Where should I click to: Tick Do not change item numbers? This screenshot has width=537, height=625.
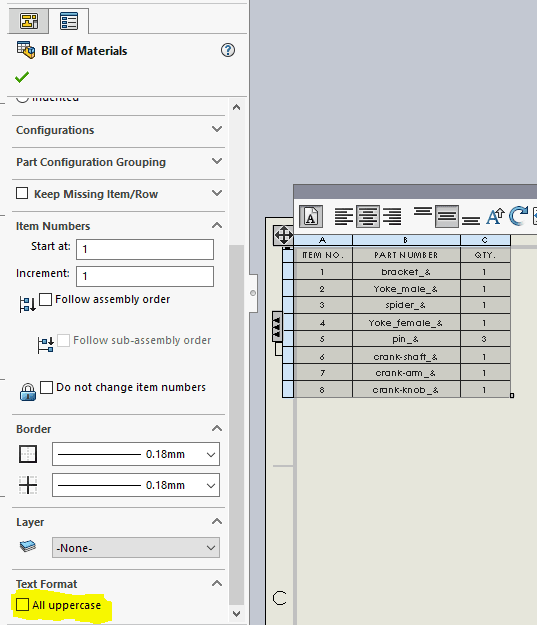[x=46, y=387]
